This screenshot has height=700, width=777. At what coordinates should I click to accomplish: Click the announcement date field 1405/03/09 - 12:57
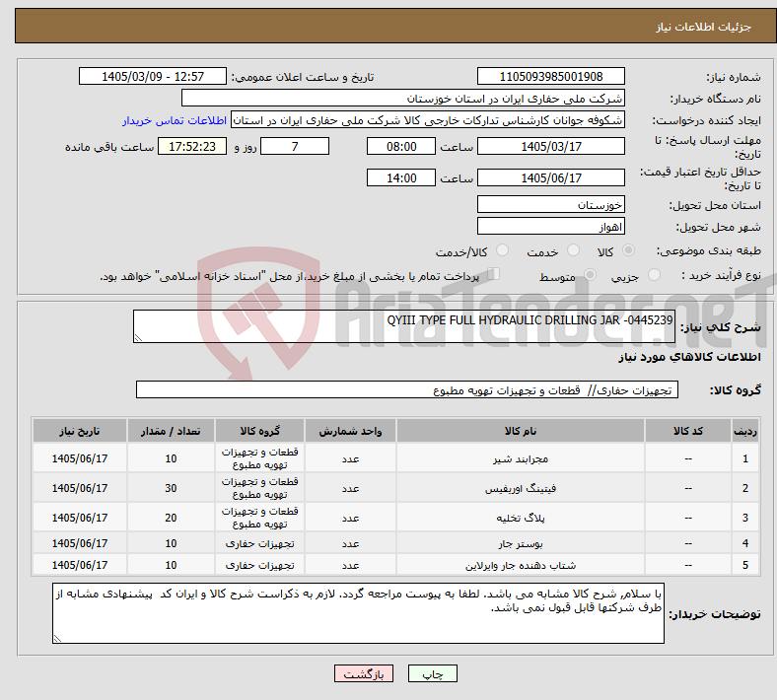click(153, 77)
